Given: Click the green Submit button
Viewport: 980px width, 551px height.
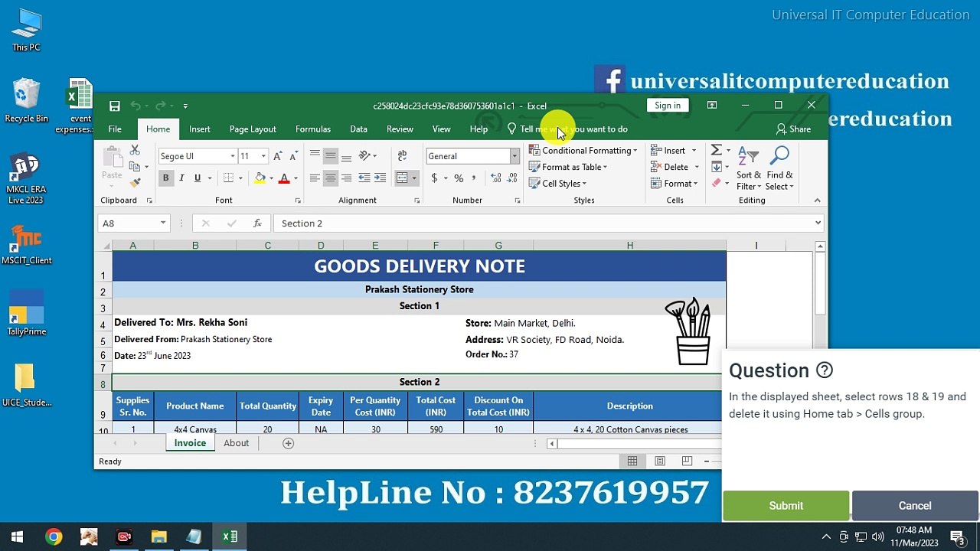Looking at the screenshot, I should (x=786, y=506).
